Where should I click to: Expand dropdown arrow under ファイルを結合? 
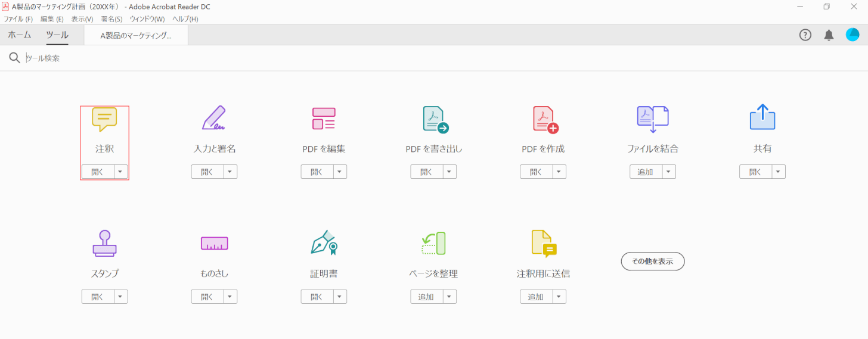668,172
